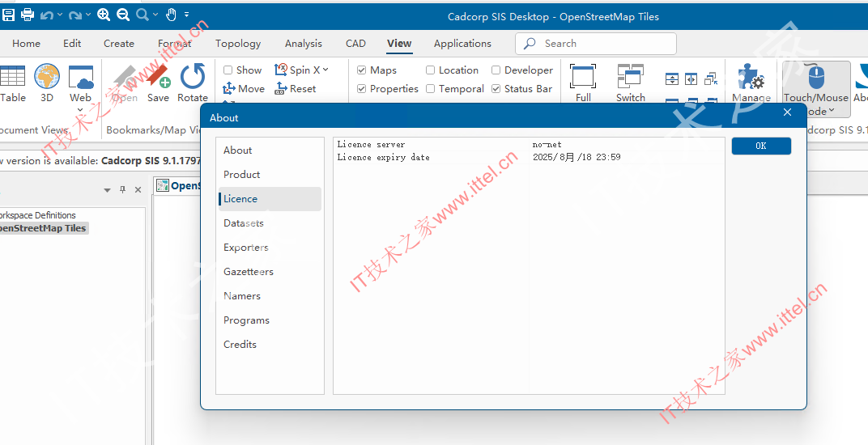Select Programs in the dialog sidebar

click(270, 320)
